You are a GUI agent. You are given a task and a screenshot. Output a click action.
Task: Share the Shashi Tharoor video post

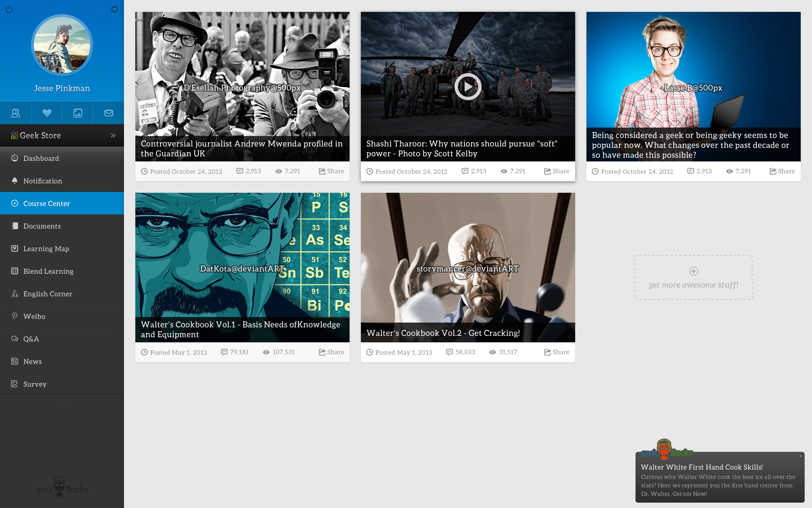[557, 171]
